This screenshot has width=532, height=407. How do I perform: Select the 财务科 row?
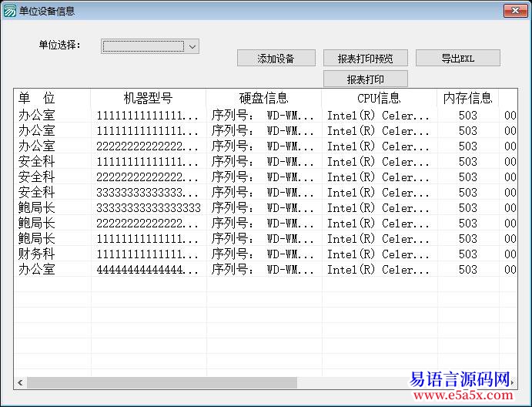[266, 254]
